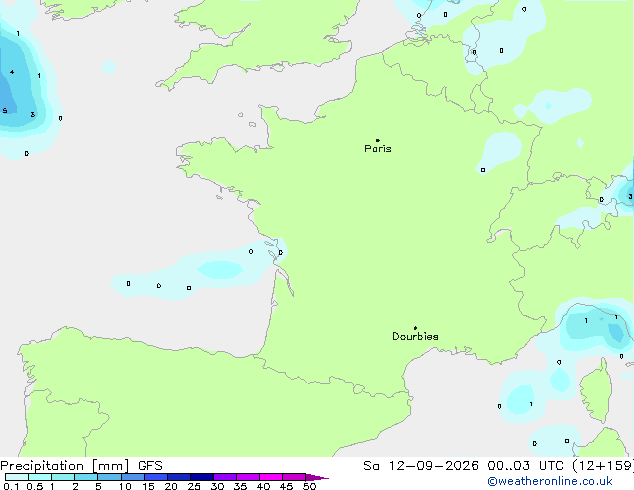Screen dimensions: 634x490
Task: Click the (12+159) forecast hour label
Action: coord(603,466)
